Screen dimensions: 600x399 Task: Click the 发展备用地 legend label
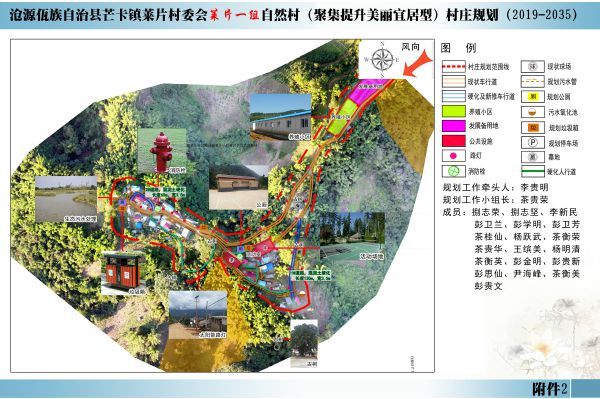pos(484,126)
